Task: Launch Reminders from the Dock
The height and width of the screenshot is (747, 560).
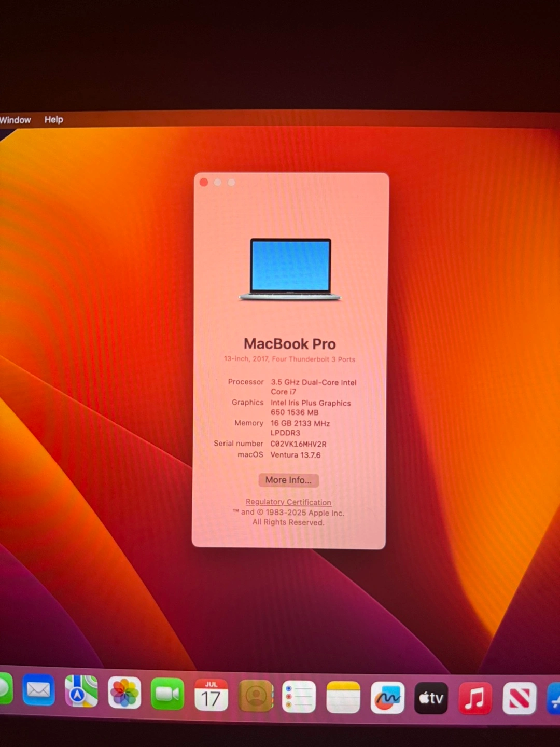Action: (299, 696)
